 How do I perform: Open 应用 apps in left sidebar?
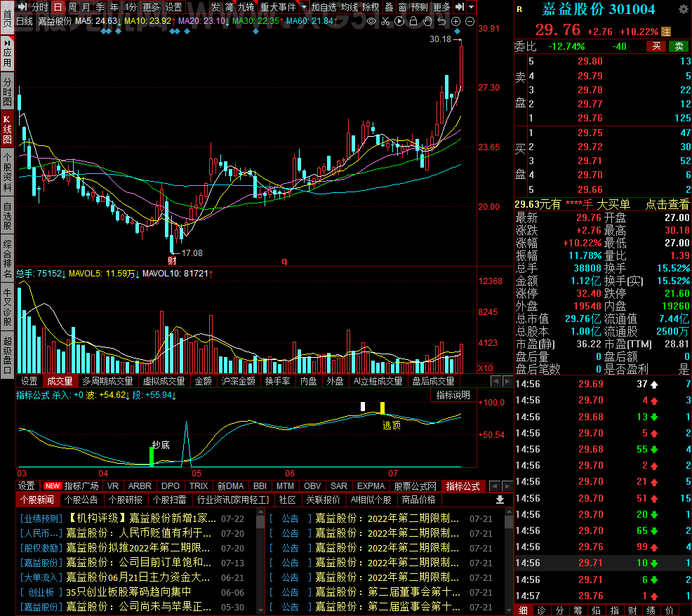[x=7, y=53]
